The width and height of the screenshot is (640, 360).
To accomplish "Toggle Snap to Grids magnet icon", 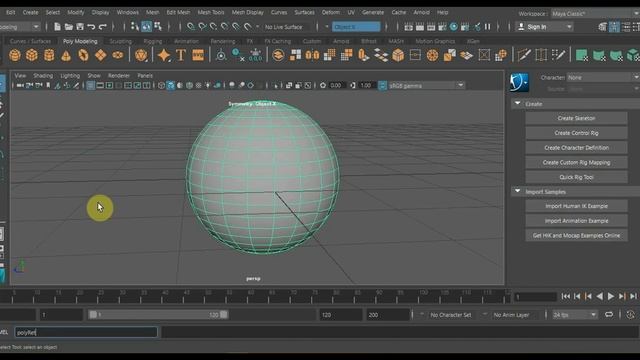I will (x=191, y=27).
